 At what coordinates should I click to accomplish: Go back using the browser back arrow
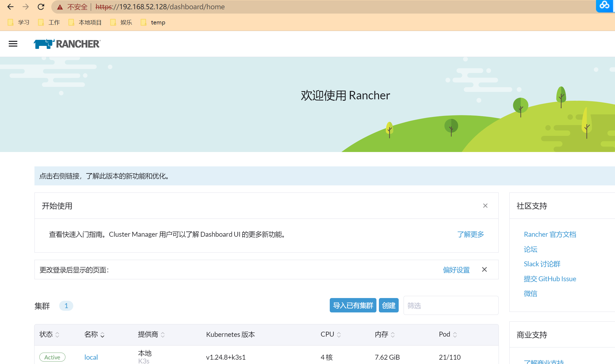click(x=10, y=7)
